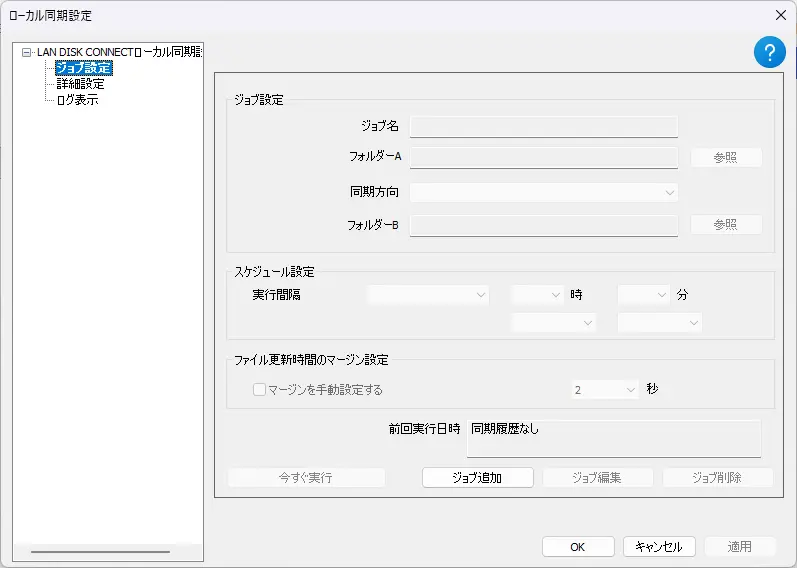797x568 pixels.
Task: Open 詳細設定 in the tree
Action: pyautogui.click(x=80, y=84)
